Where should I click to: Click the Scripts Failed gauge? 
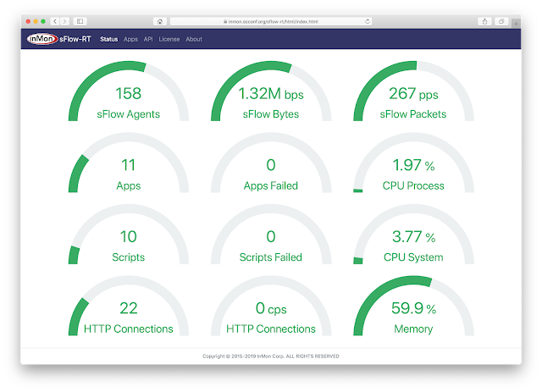(271, 235)
